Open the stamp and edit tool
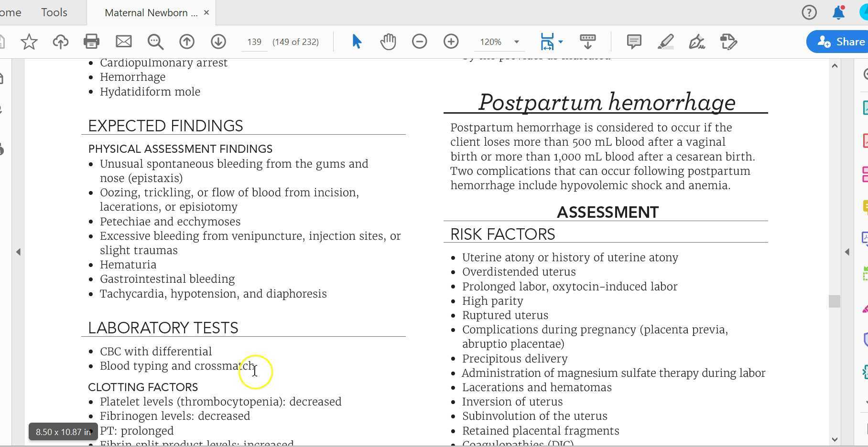This screenshot has height=447, width=868. [x=728, y=42]
